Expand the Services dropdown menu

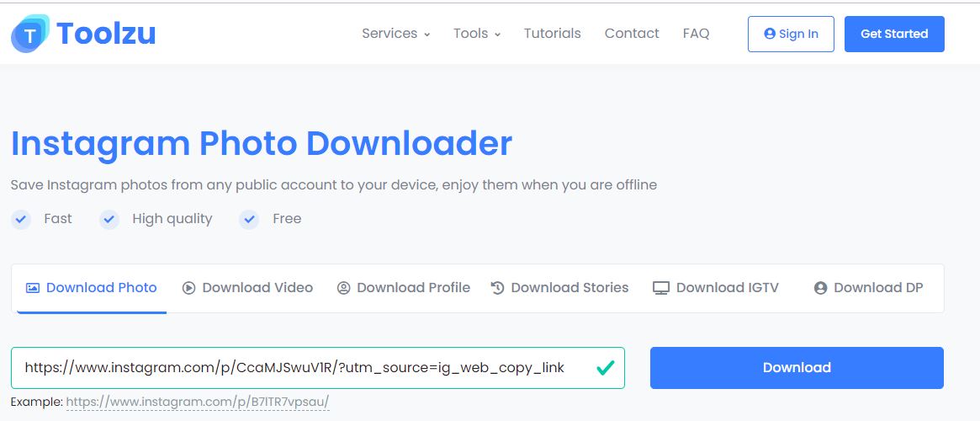pyautogui.click(x=396, y=34)
